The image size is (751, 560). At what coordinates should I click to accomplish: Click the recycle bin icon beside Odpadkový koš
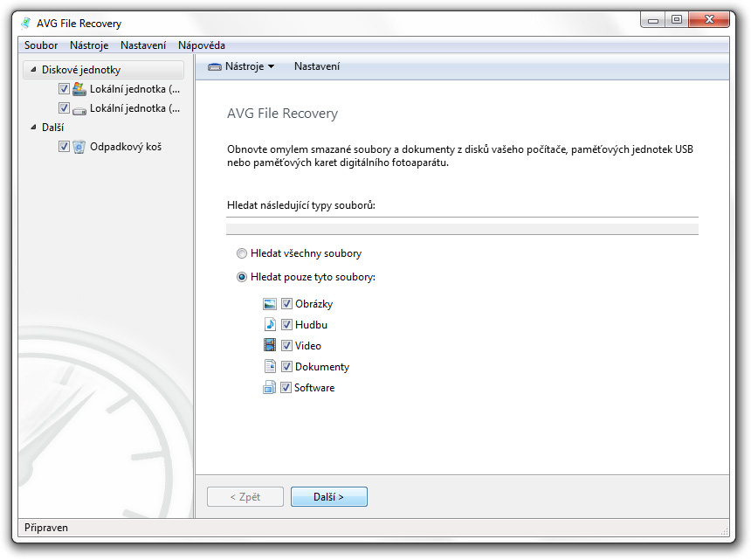[x=79, y=147]
